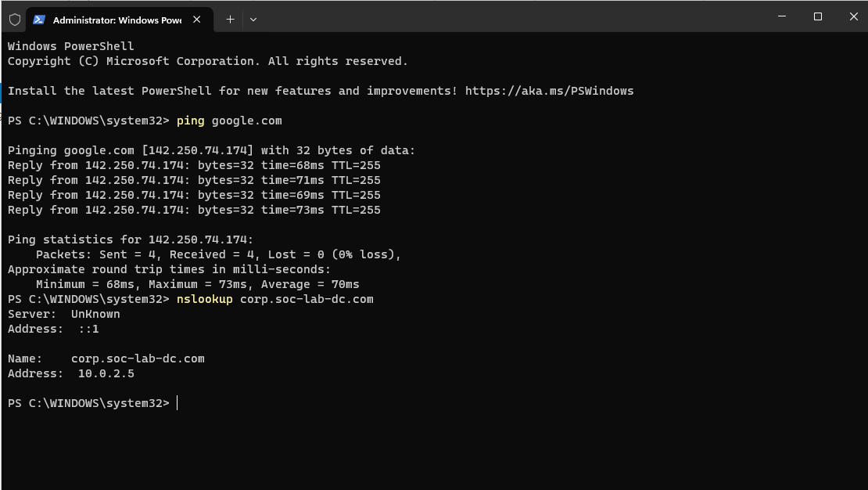Click the ping command text

click(191, 120)
